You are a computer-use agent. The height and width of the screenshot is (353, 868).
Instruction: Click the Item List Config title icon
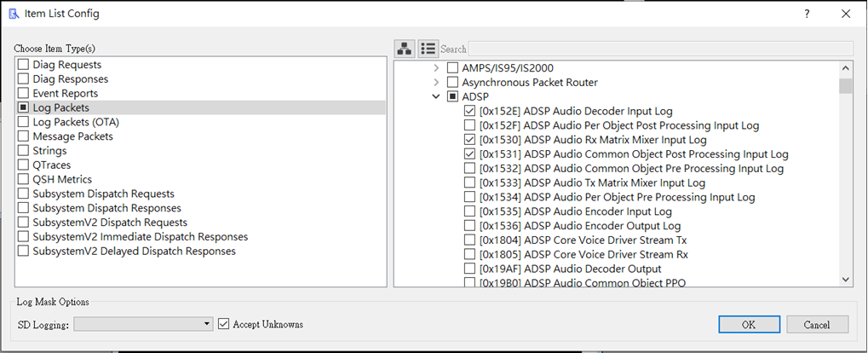14,14
